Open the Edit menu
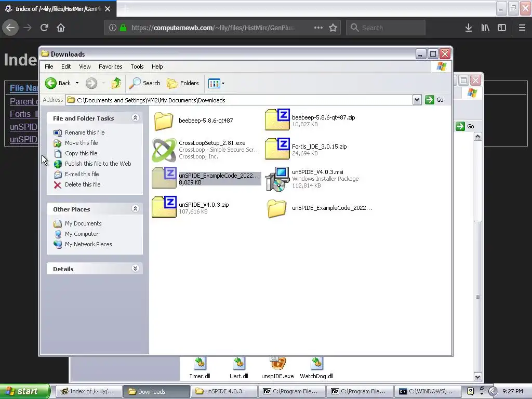The image size is (532, 399). [x=66, y=66]
